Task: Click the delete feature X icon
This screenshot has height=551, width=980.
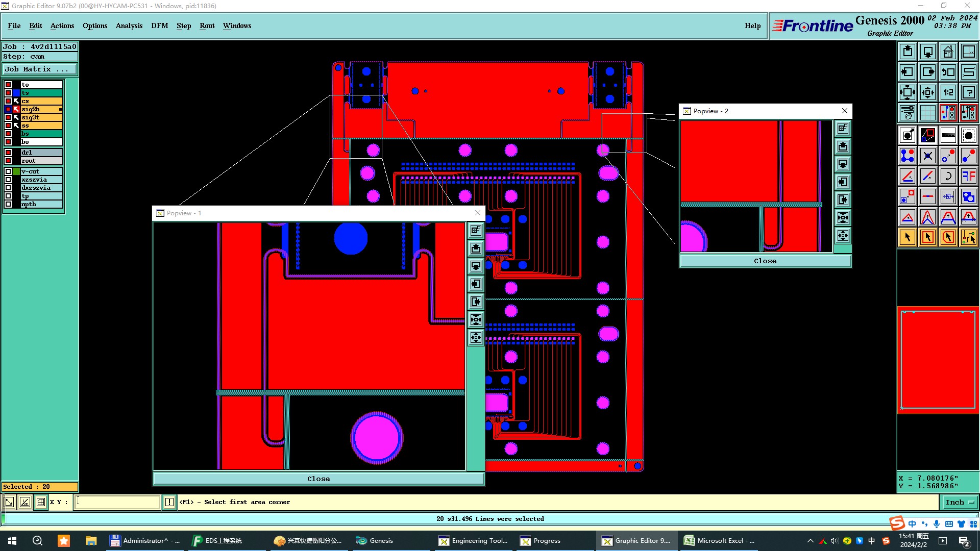Action: coord(927,156)
